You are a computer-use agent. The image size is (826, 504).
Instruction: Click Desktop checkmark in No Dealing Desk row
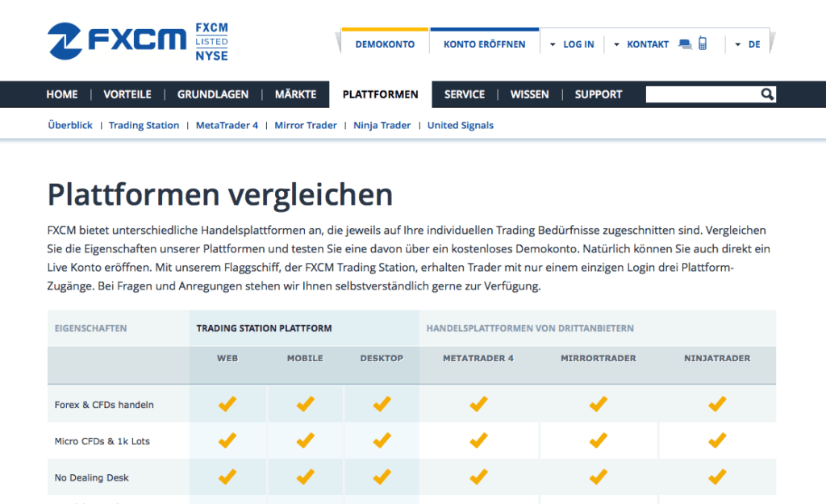click(x=382, y=477)
